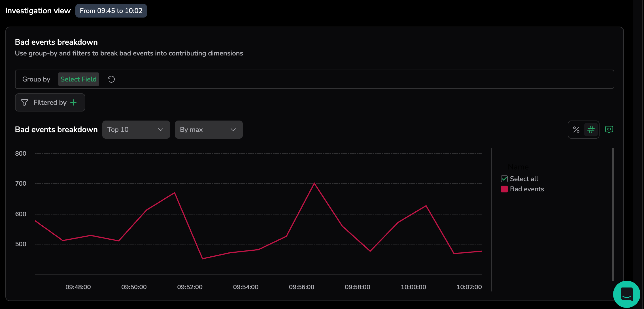Screen dimensions: 644x309
Task: Toggle the Bad events legend series
Action: click(x=504, y=189)
